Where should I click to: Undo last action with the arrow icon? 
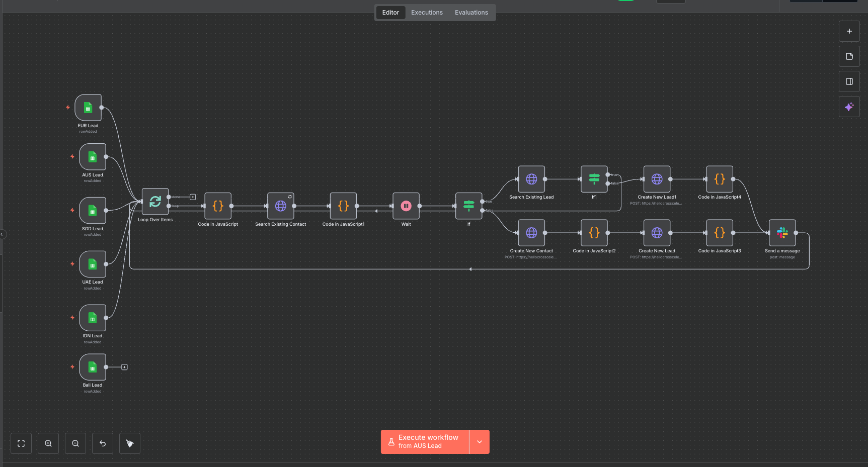102,443
